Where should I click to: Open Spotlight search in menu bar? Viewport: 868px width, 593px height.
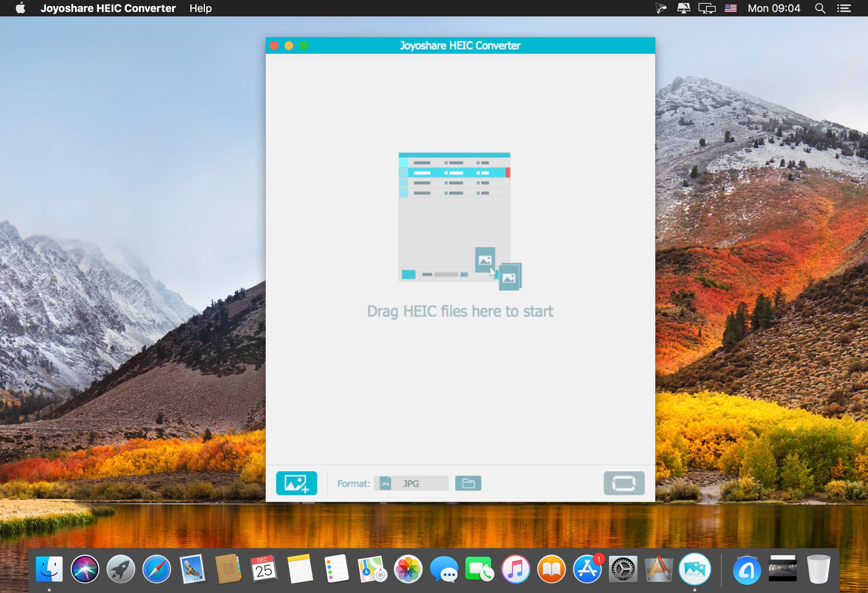click(820, 8)
